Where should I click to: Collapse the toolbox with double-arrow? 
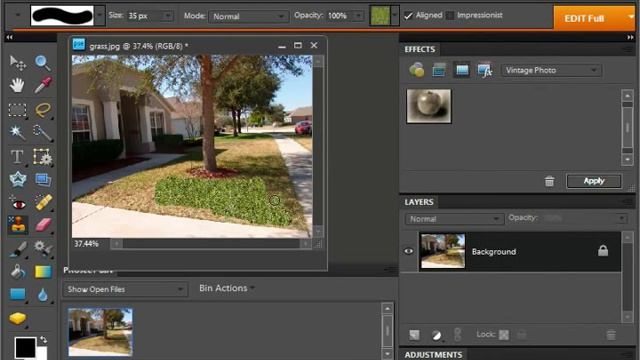coord(9,37)
